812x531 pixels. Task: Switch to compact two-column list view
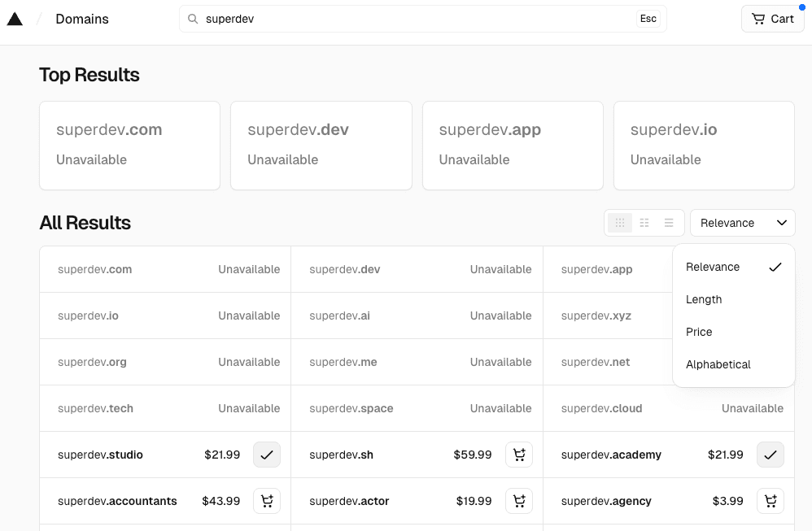click(x=644, y=222)
